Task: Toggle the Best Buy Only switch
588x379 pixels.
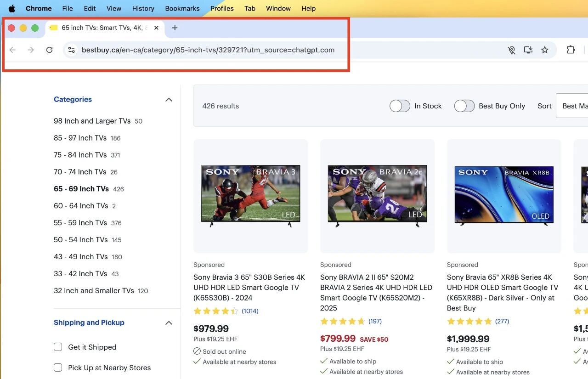Action: coord(464,106)
